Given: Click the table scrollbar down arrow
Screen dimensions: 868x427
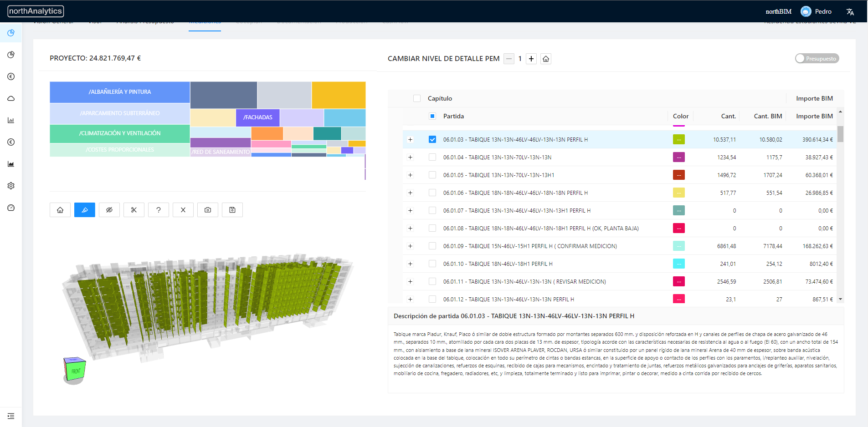Looking at the screenshot, I should tap(840, 299).
